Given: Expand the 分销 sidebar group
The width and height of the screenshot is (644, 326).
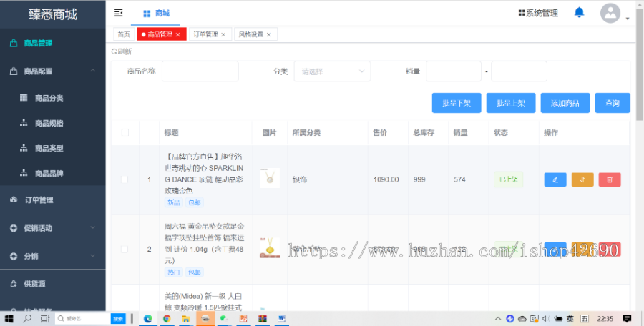Looking at the screenshot, I should (93, 255).
